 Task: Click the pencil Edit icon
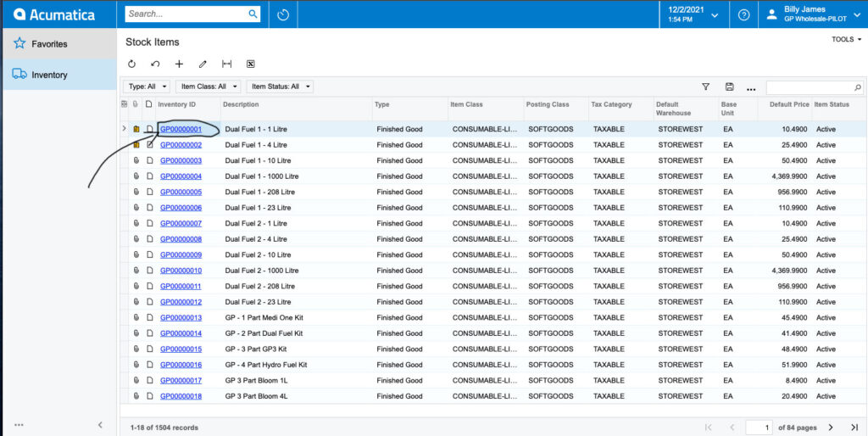tap(203, 64)
